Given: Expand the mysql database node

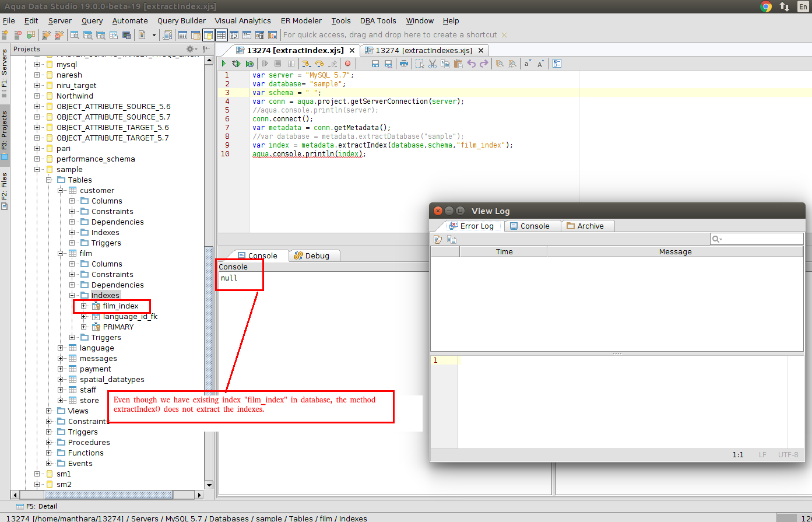Looking at the screenshot, I should (37, 65).
